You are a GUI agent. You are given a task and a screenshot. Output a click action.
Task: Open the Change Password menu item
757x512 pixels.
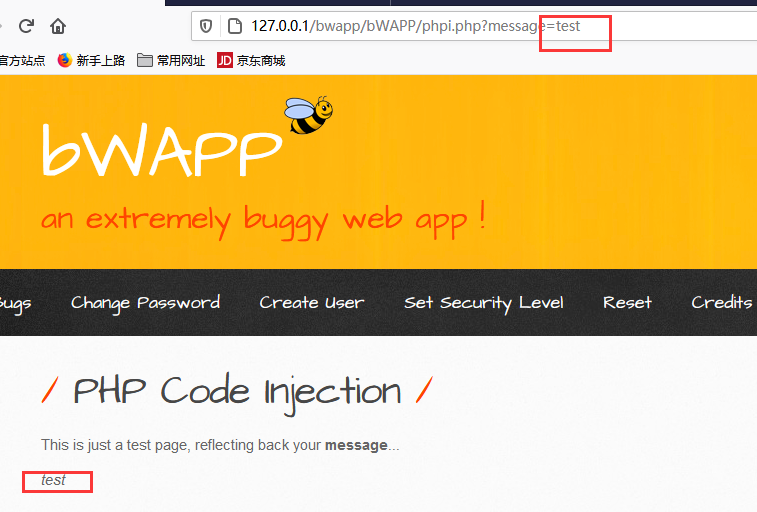pyautogui.click(x=145, y=303)
